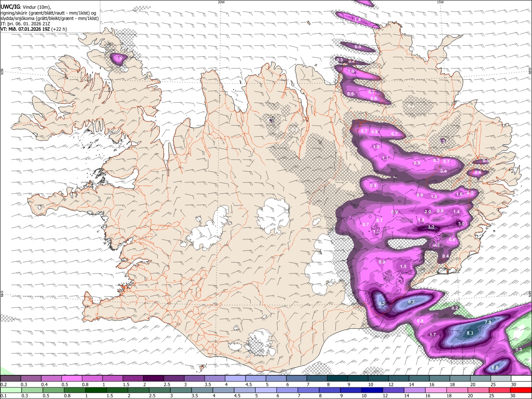Select the lower scale dark green swatch labeled 1

(96, 390)
